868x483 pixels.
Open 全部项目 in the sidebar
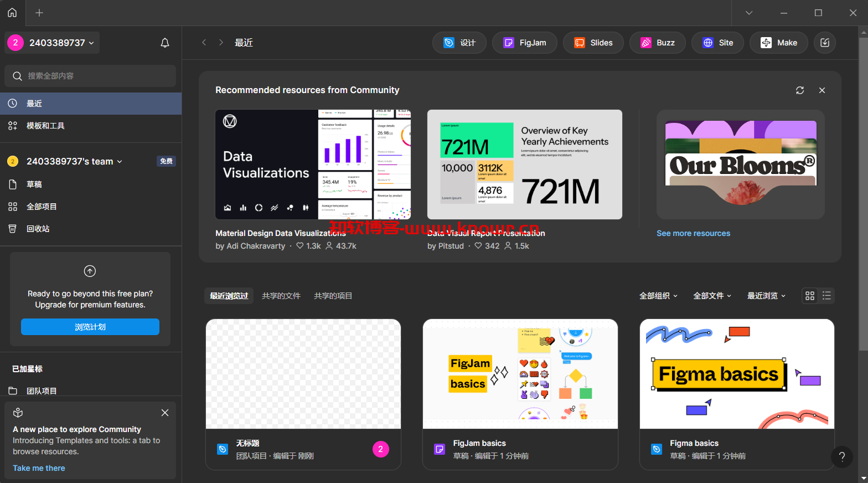91,207
